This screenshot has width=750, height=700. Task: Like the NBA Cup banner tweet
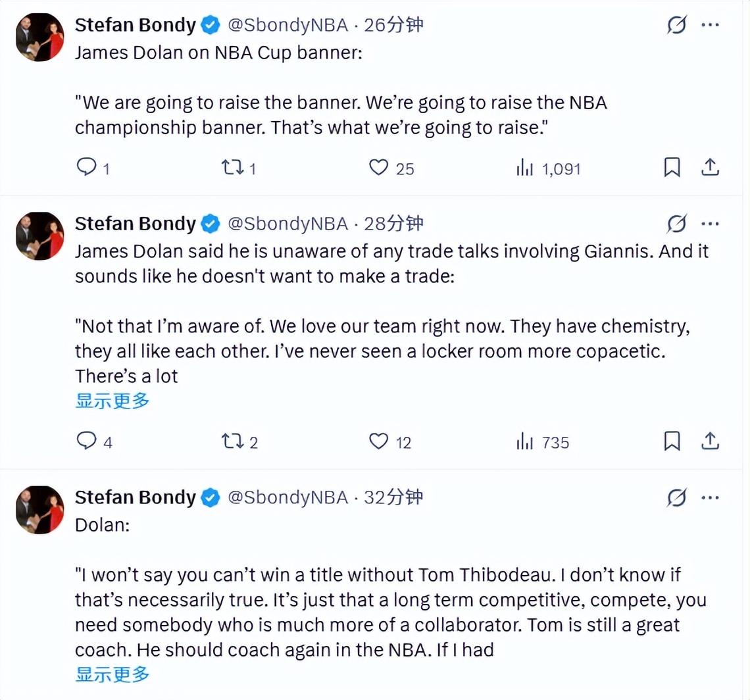379,168
